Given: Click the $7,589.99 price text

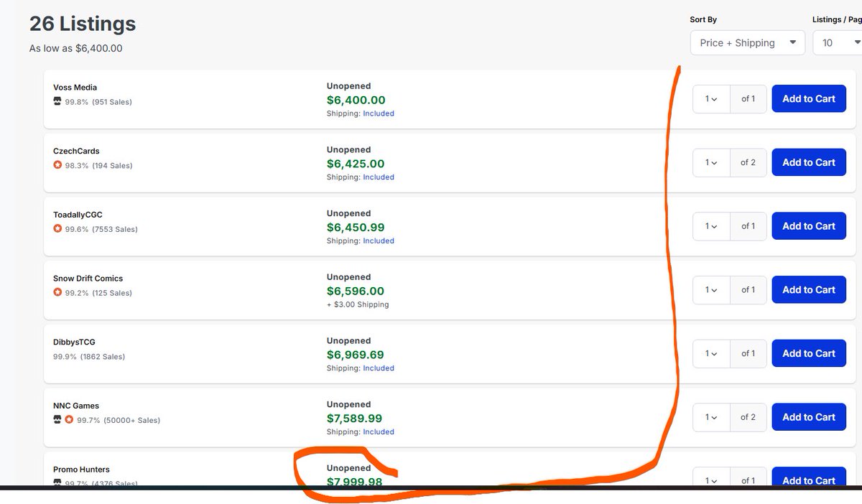Looking at the screenshot, I should point(355,419).
